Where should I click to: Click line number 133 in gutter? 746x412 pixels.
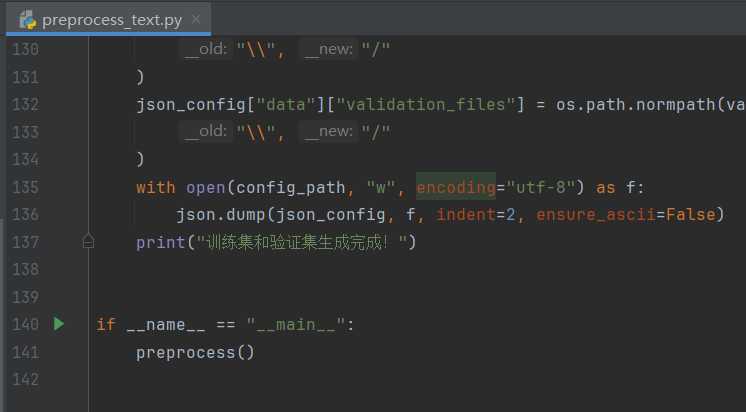coord(25,132)
